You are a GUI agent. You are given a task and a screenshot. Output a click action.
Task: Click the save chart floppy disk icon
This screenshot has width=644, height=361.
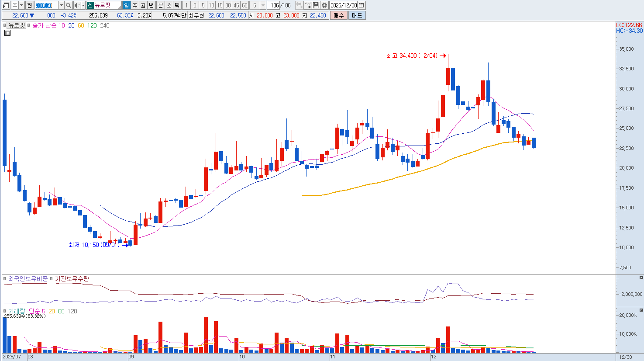point(317,5)
